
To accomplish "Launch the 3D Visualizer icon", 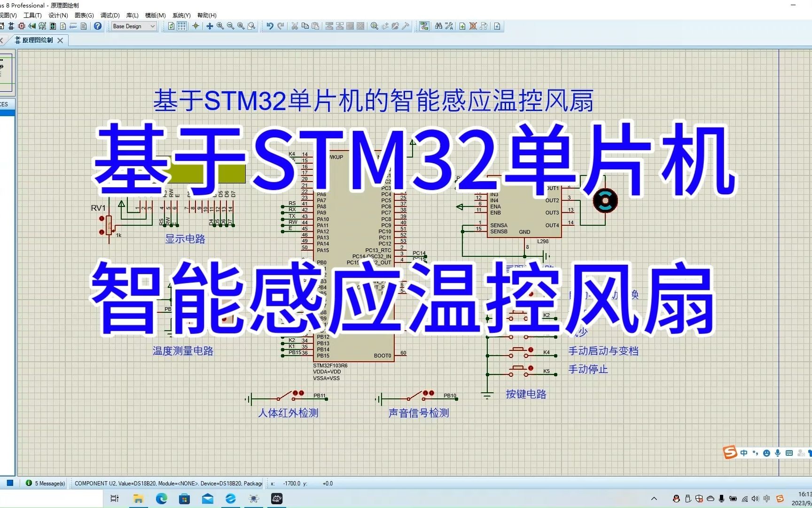I will tap(32, 26).
